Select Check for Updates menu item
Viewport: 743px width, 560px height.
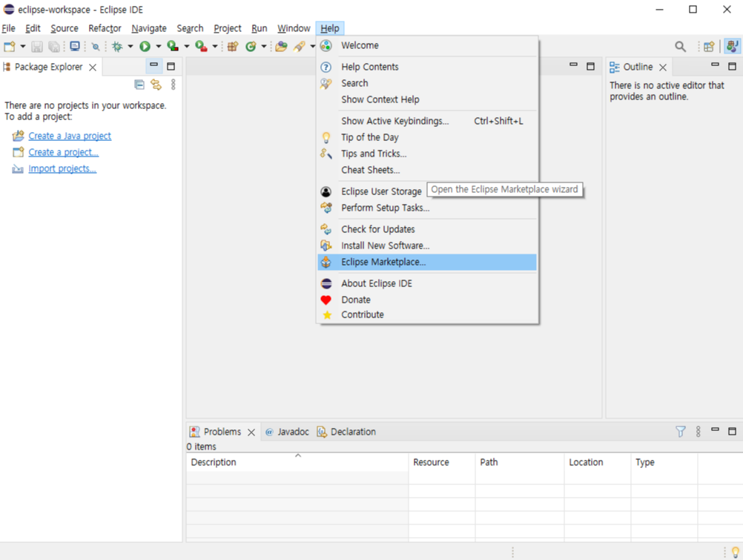[427, 229]
